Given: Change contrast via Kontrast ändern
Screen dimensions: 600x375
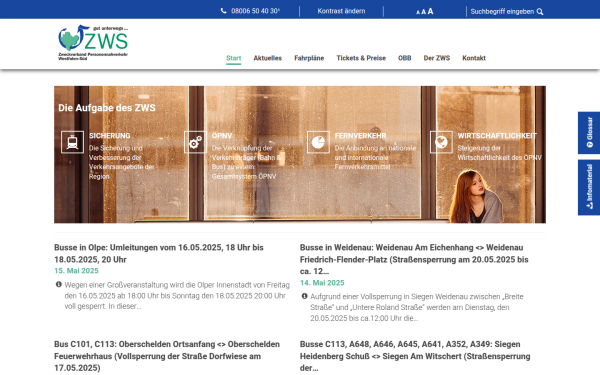Looking at the screenshot, I should (x=341, y=11).
